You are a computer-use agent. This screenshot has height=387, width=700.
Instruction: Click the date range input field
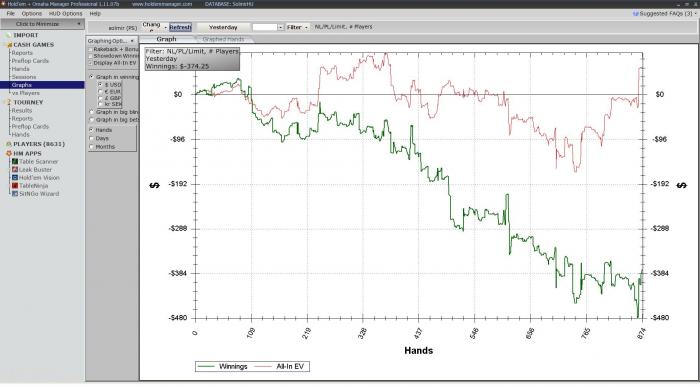(x=265, y=27)
